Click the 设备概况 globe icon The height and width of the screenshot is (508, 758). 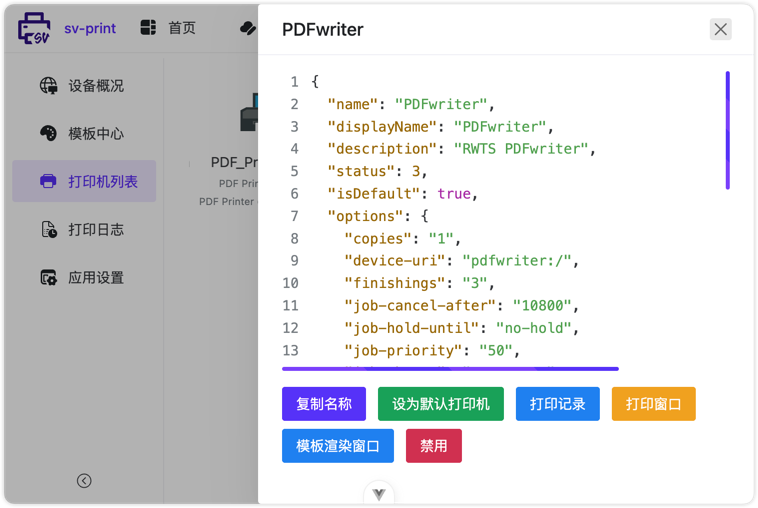[48, 86]
